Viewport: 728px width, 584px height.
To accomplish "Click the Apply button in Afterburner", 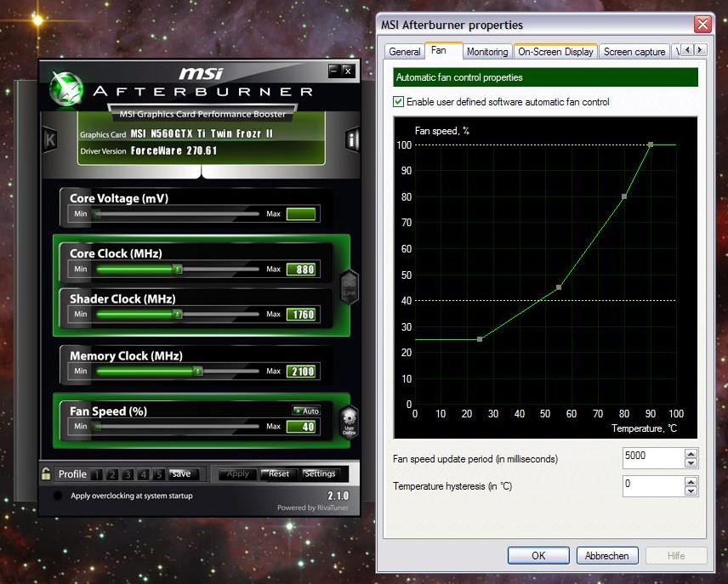I will [237, 473].
